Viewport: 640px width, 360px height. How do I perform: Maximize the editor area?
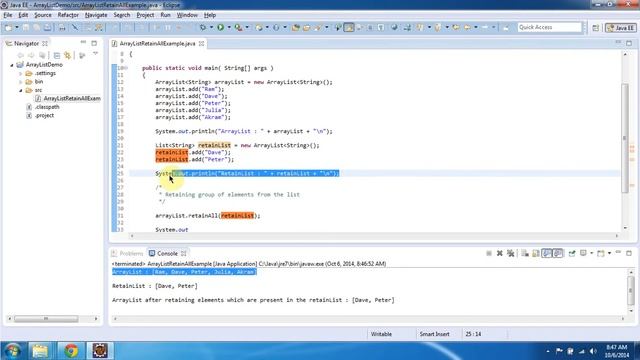(x=629, y=43)
